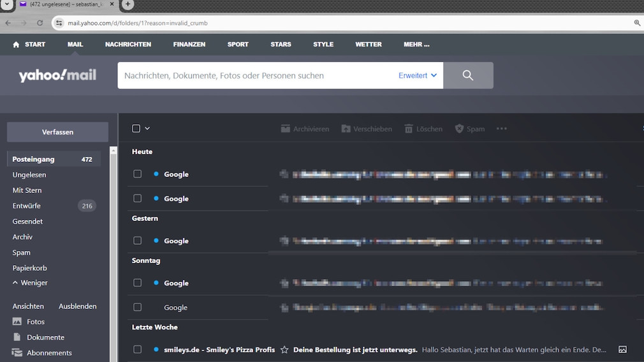Open email Deine Bestellung ist jetzt unterwegs

point(355,350)
